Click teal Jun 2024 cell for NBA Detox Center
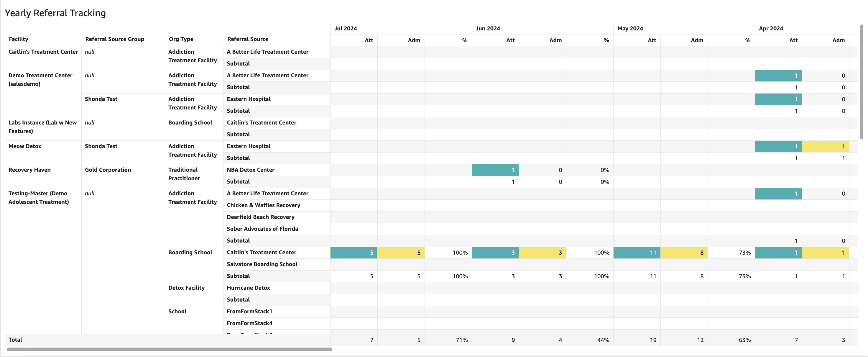 pos(495,170)
